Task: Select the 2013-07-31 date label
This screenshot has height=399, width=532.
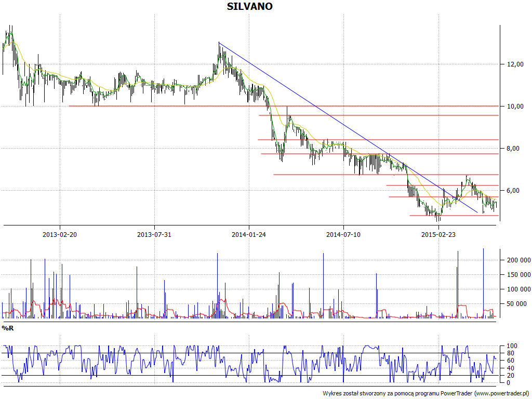Action: click(x=154, y=234)
